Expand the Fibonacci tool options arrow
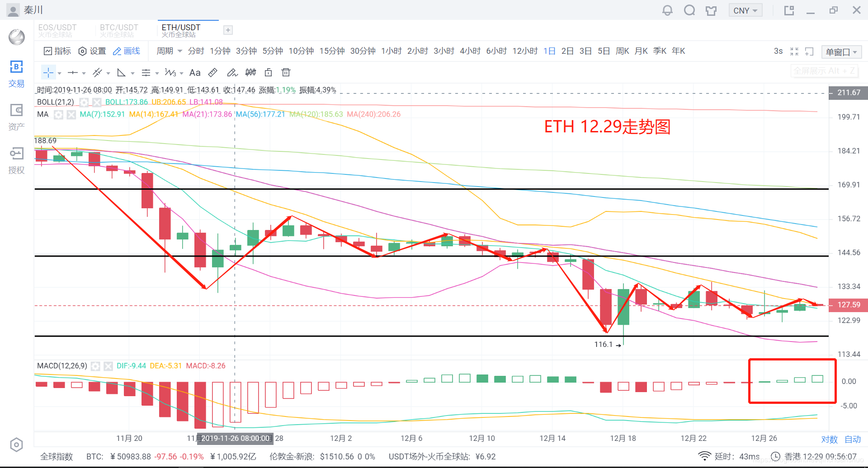The width and height of the screenshot is (868, 468). click(157, 73)
